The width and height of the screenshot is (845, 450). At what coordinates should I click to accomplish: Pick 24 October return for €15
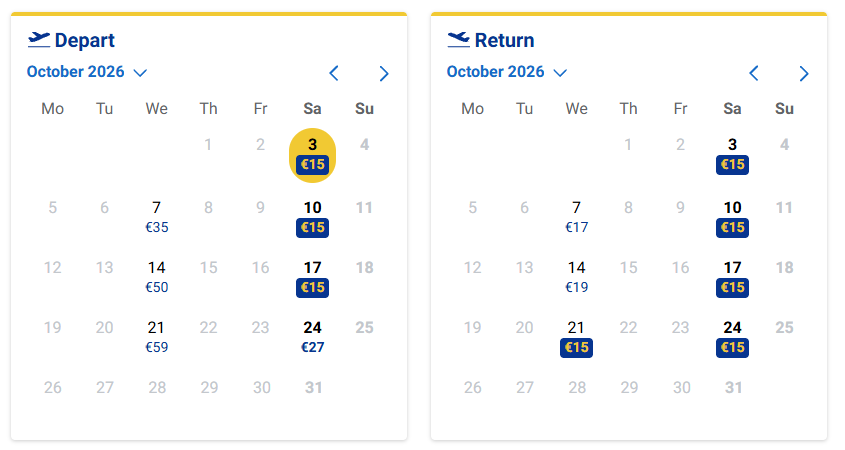(732, 338)
